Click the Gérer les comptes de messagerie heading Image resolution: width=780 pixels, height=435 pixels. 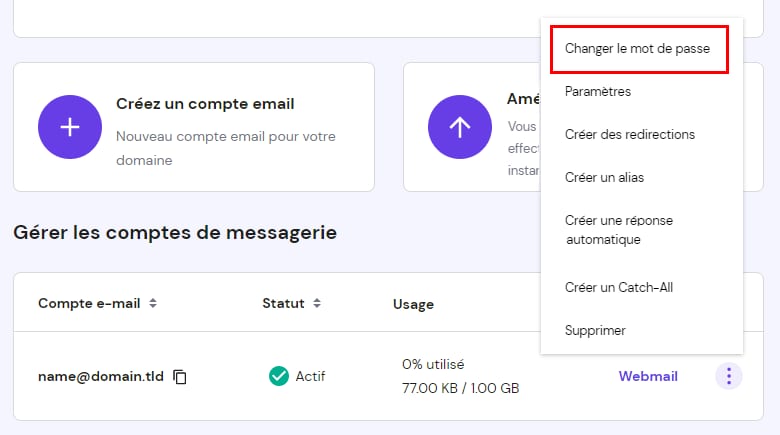[175, 232]
